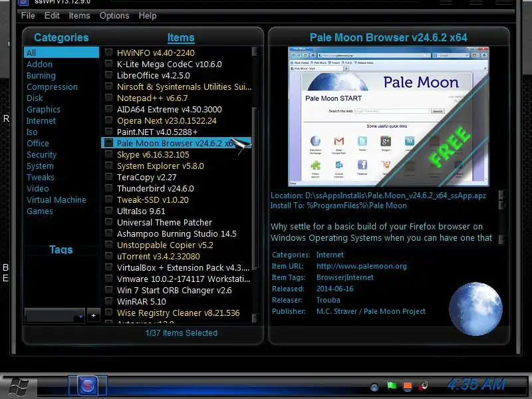Screen dimensions: 532x399
Task: Check the LibreOffice v4.2.5.0 checkbox
Action: [108, 74]
